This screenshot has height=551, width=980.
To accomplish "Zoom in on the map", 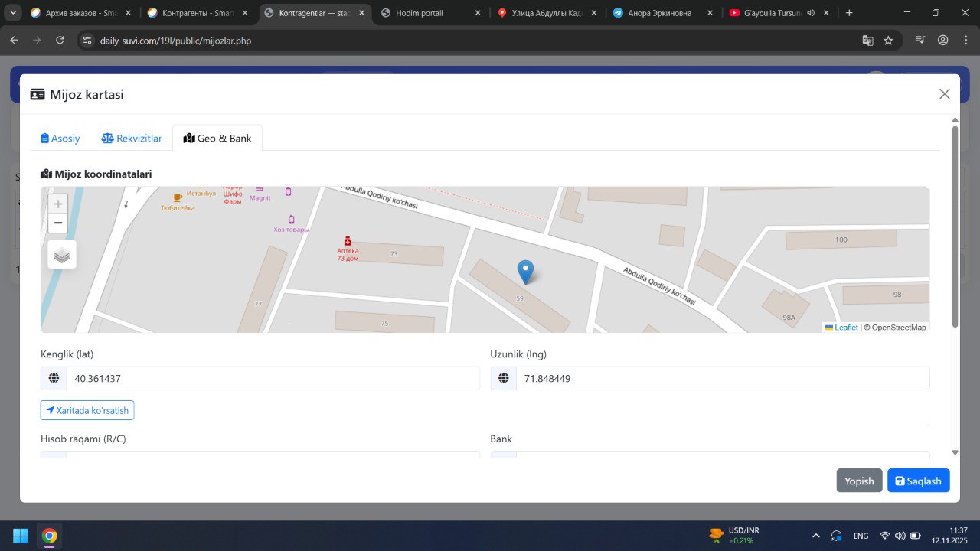I will (x=58, y=204).
